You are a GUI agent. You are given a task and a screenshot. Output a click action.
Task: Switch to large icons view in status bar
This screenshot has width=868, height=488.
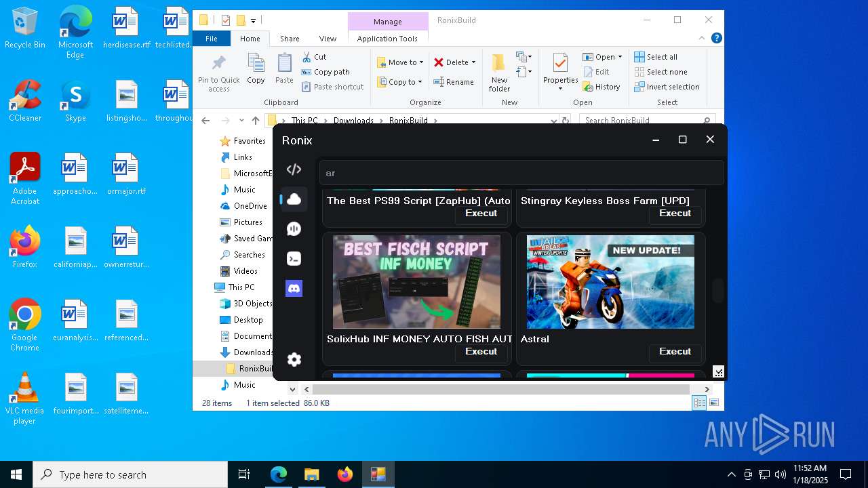pos(714,403)
